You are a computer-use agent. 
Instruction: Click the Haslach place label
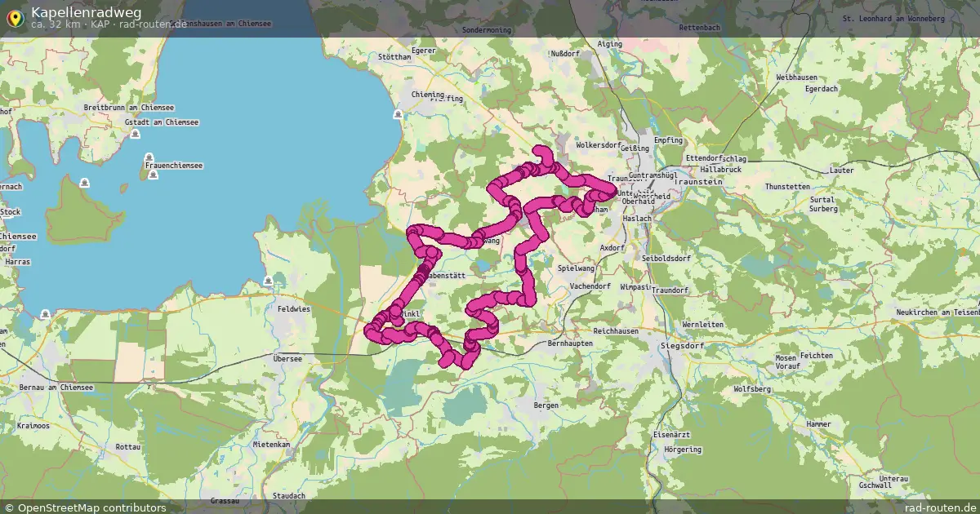[x=637, y=219]
